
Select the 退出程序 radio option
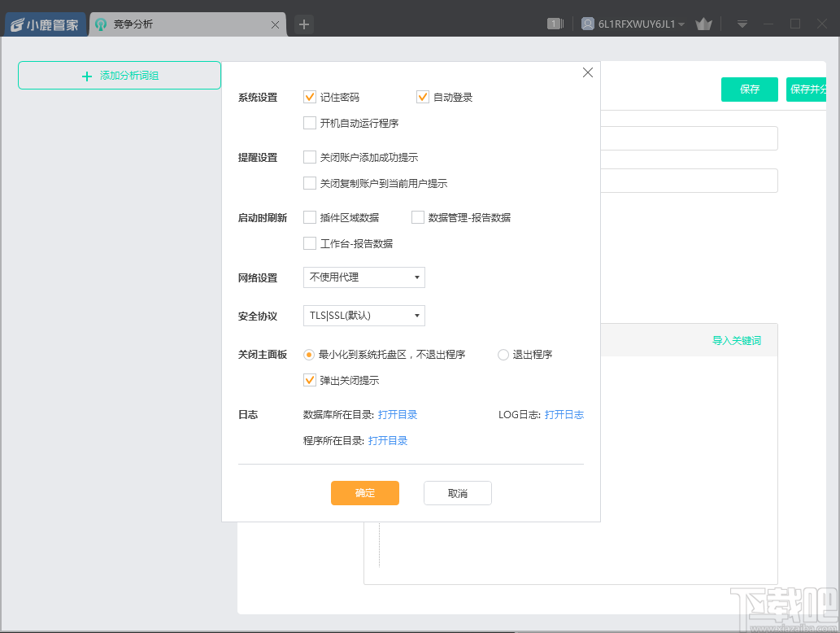[x=503, y=355]
